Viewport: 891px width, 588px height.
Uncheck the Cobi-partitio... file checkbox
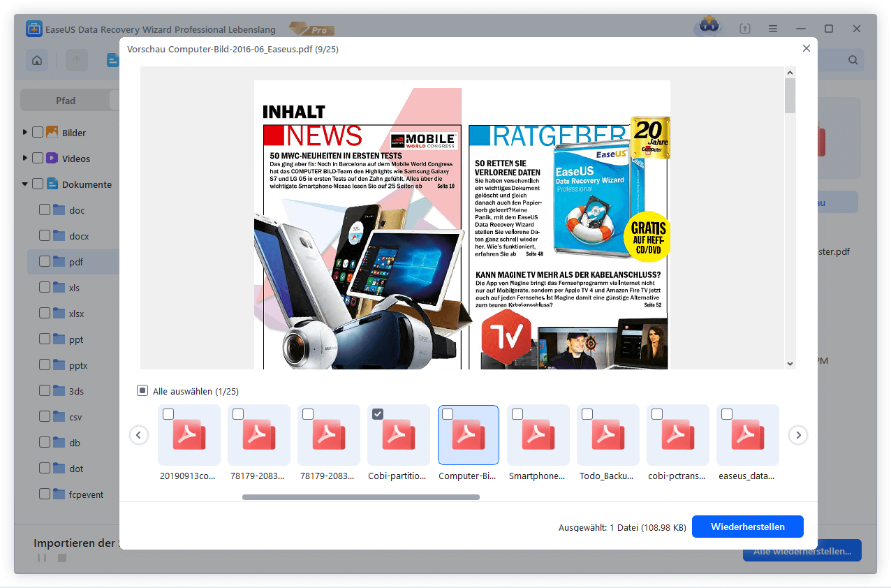coord(378,414)
